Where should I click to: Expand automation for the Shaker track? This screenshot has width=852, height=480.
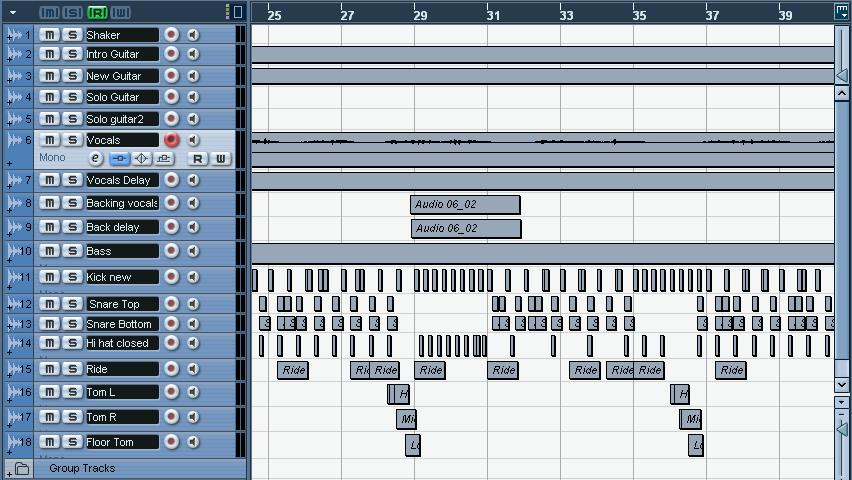click(9, 39)
